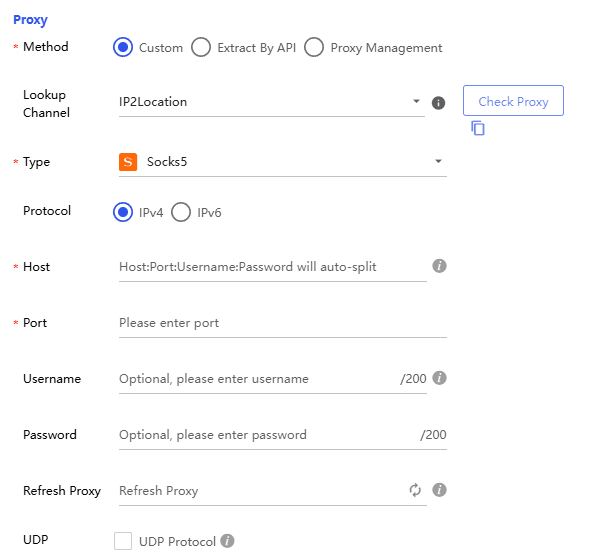This screenshot has height=555, width=596.
Task: Select the Custom method radio button
Action: pyautogui.click(x=123, y=47)
